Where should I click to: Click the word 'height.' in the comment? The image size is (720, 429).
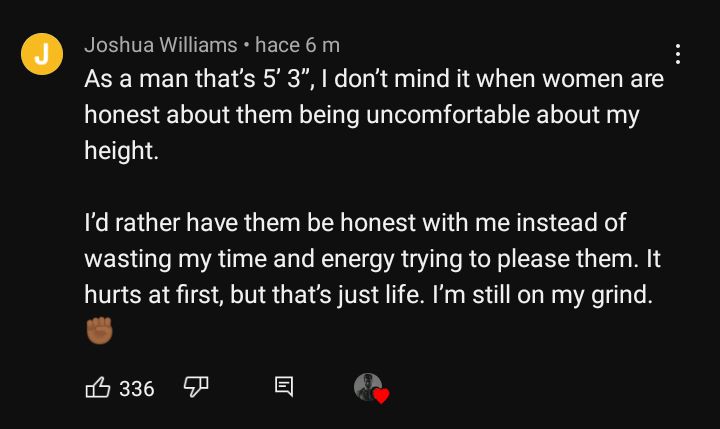(x=121, y=151)
